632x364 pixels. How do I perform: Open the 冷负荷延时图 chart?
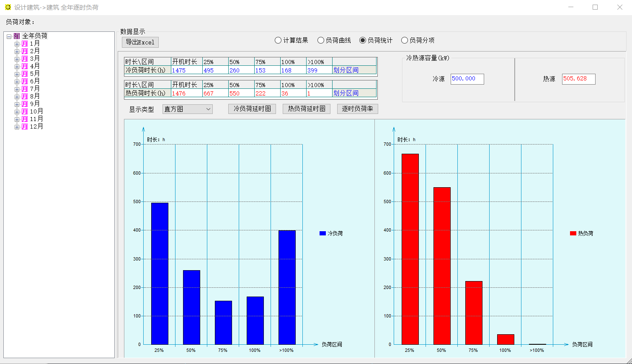click(252, 109)
